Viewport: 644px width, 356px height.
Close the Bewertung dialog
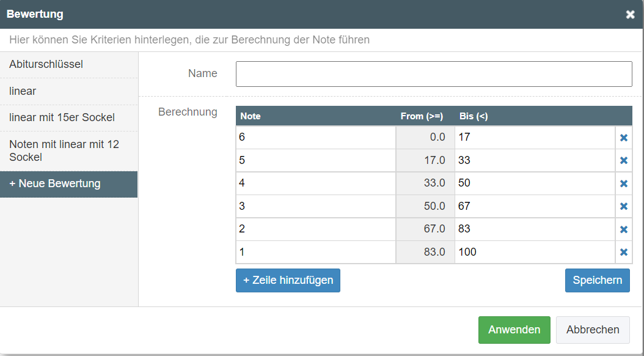point(631,14)
